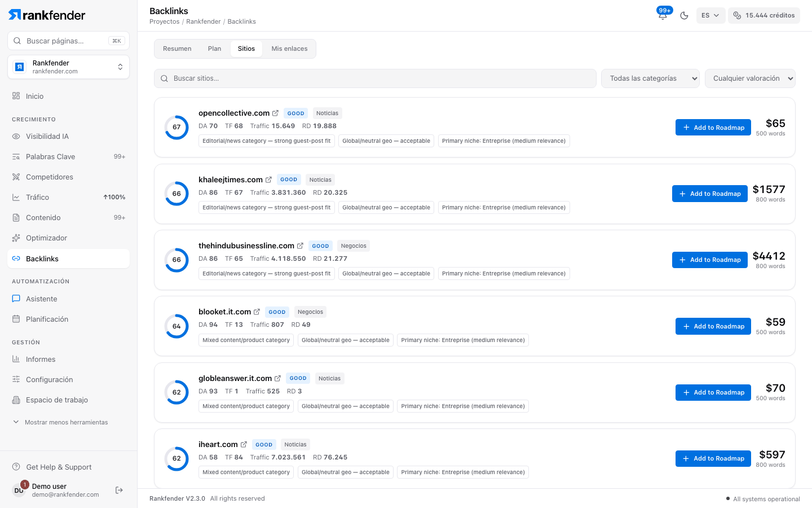
Task: Click the Visibilidad IA eye icon
Action: tap(16, 137)
